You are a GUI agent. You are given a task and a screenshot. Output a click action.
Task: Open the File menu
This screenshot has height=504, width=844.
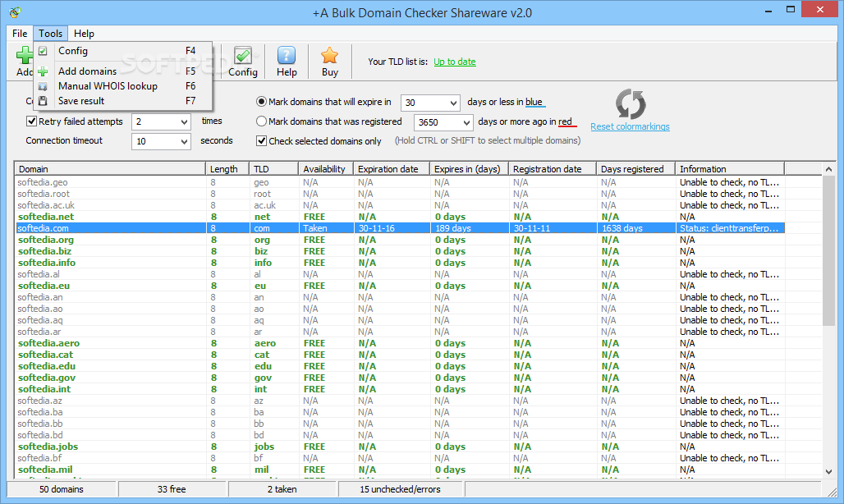20,34
